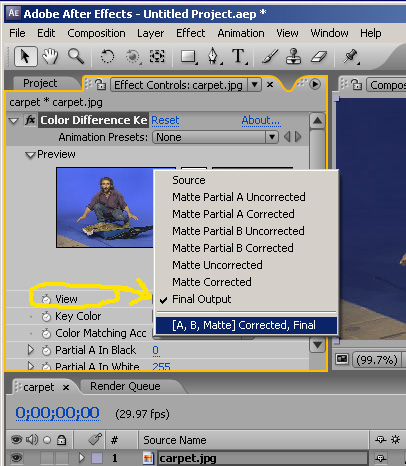The height and width of the screenshot is (466, 406).
Task: Expand Partial A In Black property
Action: click(31, 350)
